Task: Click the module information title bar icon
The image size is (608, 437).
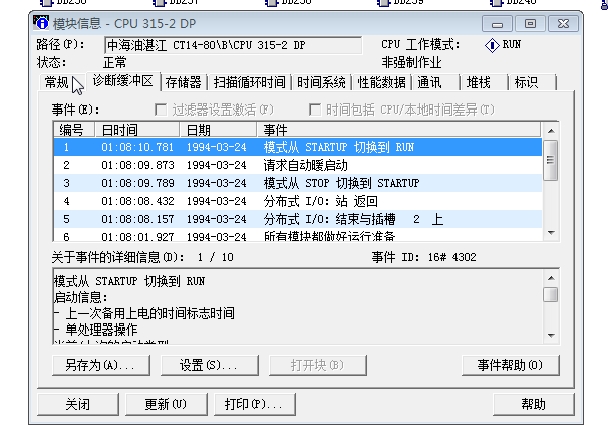Action: tap(41, 22)
